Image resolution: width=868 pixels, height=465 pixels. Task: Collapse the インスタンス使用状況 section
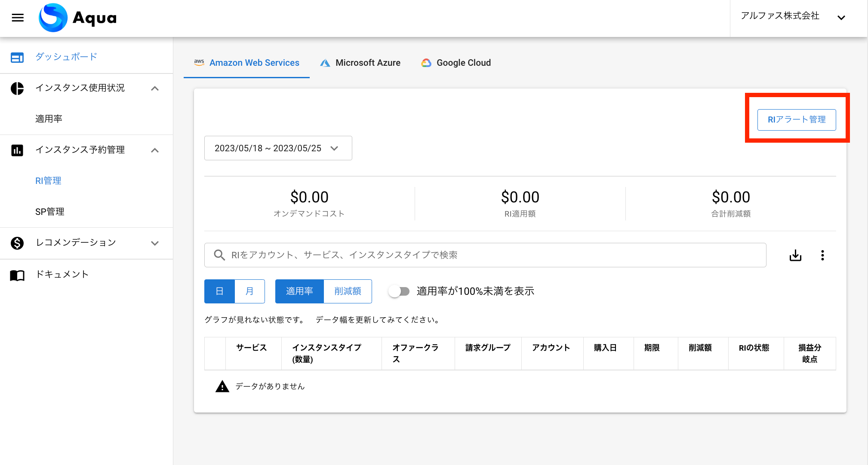[x=155, y=88]
